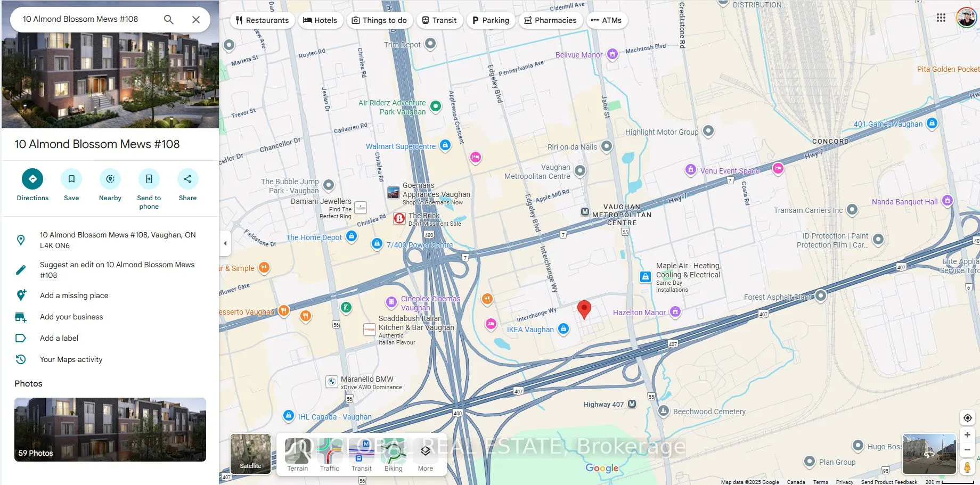Viewport: 980px width, 485px height.
Task: Open the Google apps grid
Action: click(x=941, y=18)
